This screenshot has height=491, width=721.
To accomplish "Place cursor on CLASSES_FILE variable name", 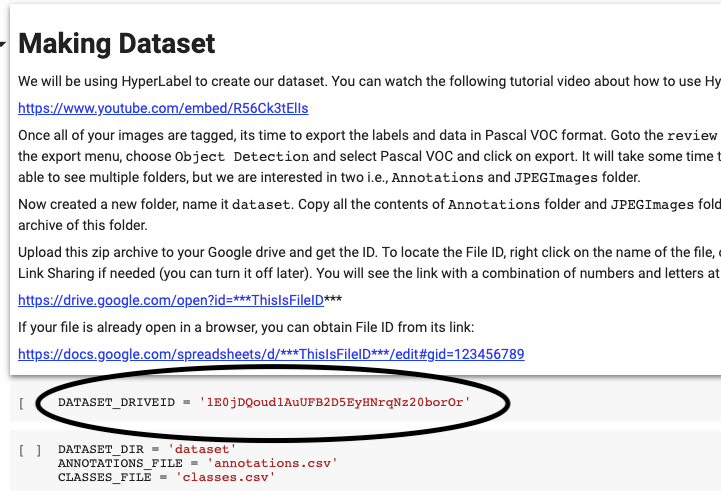I will tap(104, 476).
